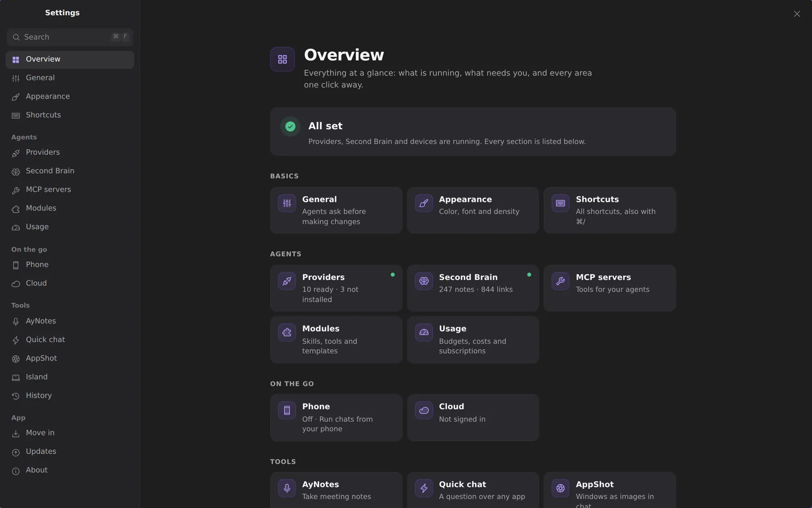Click the Shortcuts card keyboard icon

click(x=560, y=203)
